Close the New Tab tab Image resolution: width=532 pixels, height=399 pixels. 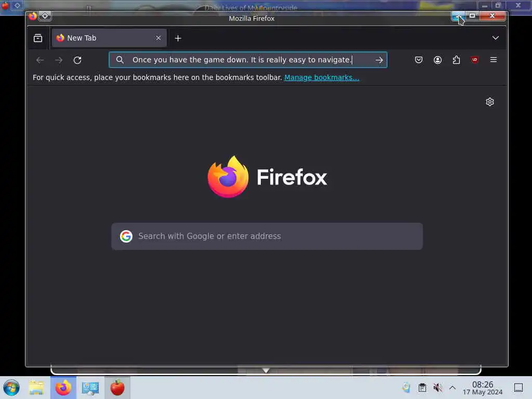click(x=158, y=38)
